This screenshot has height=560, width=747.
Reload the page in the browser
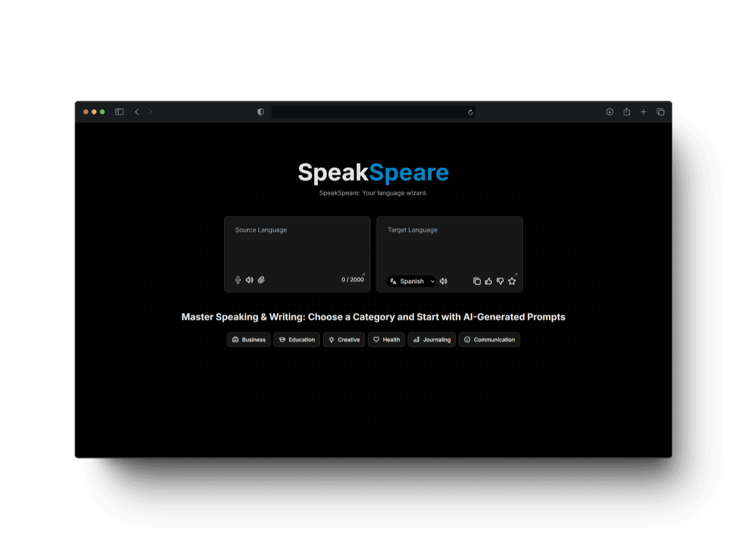pyautogui.click(x=471, y=112)
